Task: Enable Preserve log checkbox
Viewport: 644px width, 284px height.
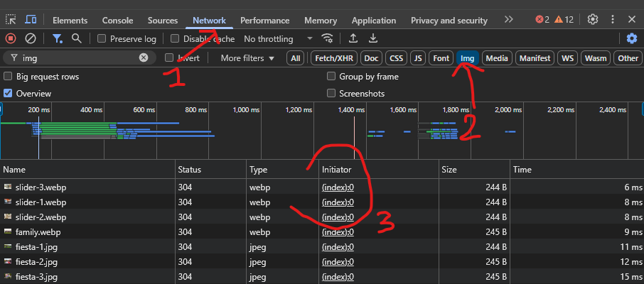Action: pyautogui.click(x=101, y=38)
